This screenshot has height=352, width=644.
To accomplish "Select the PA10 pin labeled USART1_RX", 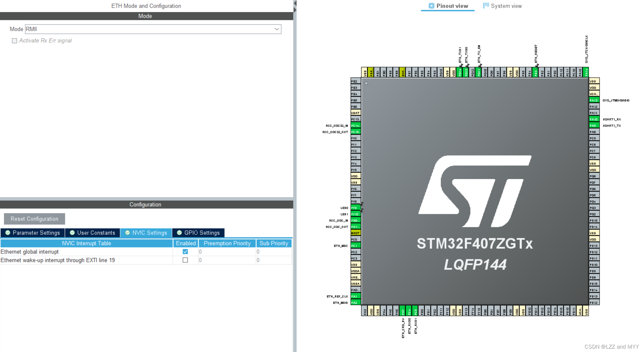I will click(x=594, y=119).
